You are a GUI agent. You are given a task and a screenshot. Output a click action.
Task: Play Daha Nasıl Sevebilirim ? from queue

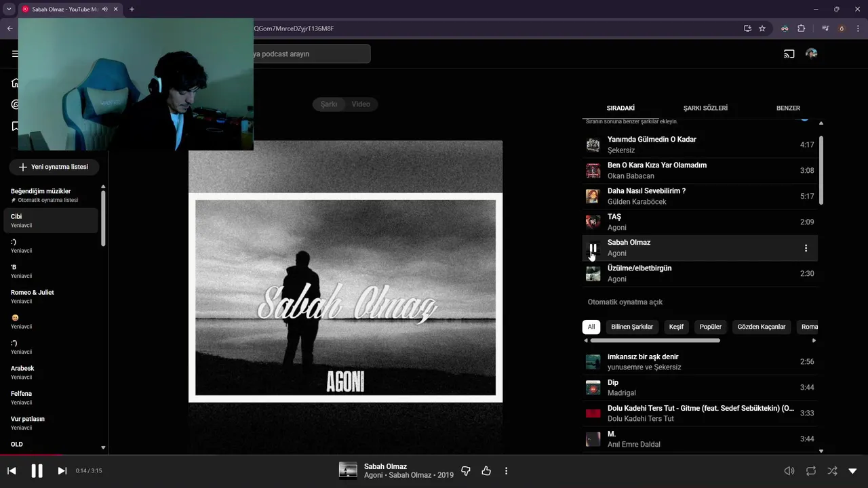tap(700, 196)
